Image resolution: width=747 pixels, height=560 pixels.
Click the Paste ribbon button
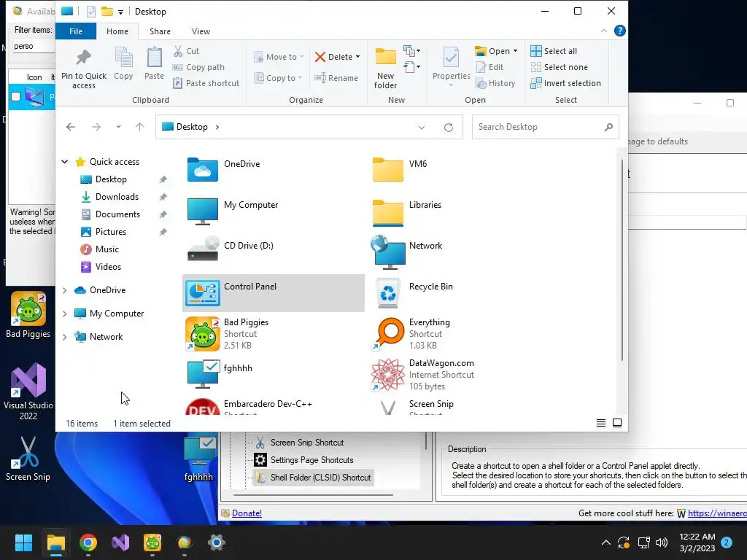[154, 63]
